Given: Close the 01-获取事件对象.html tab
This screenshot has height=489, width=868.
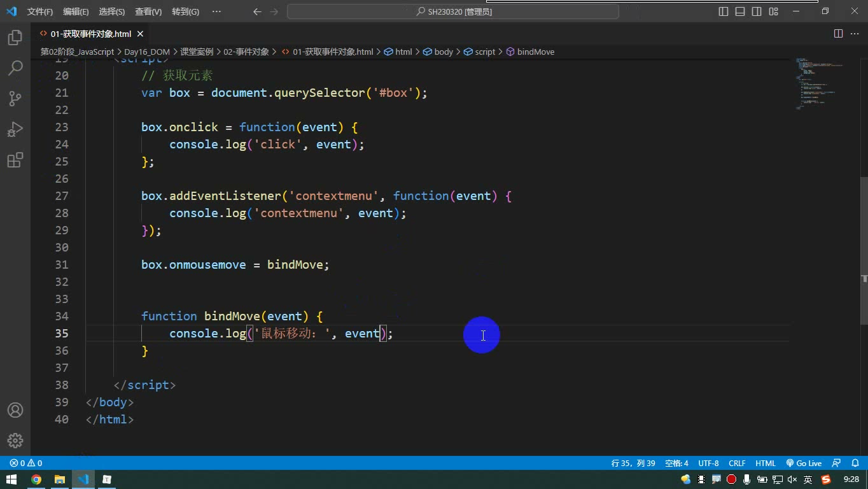Looking at the screenshot, I should pyautogui.click(x=140, y=34).
